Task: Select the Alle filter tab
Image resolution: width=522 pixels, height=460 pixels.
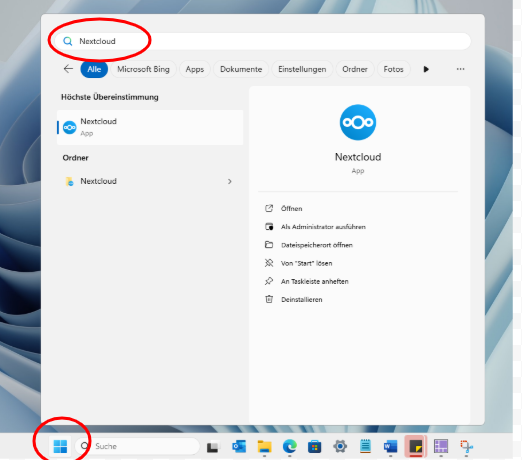Action: pyautogui.click(x=94, y=69)
